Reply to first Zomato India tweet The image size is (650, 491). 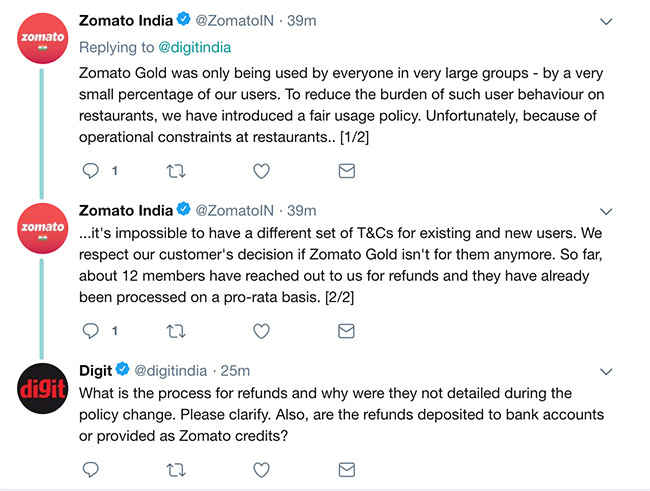[x=90, y=171]
